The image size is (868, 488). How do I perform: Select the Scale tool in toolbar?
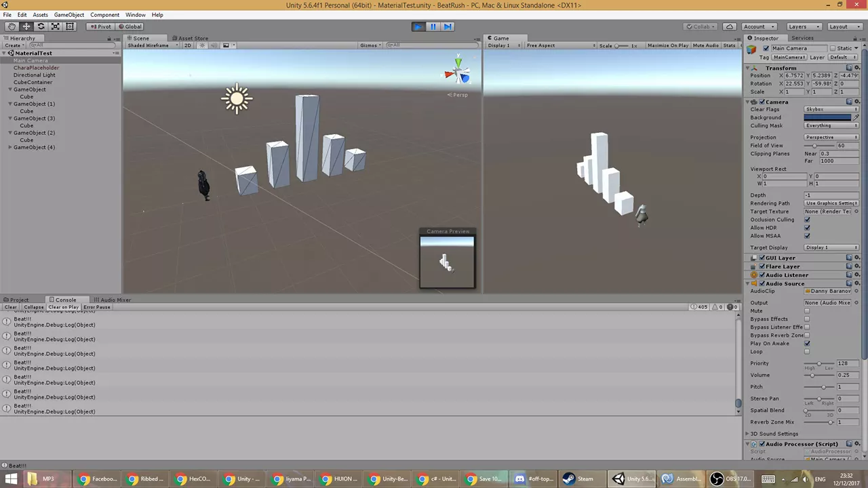click(x=56, y=26)
